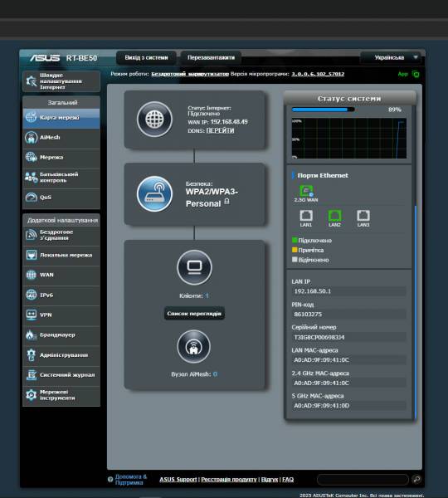Select the Брандмауер menu label
The height and width of the screenshot is (498, 448).
pos(57,334)
